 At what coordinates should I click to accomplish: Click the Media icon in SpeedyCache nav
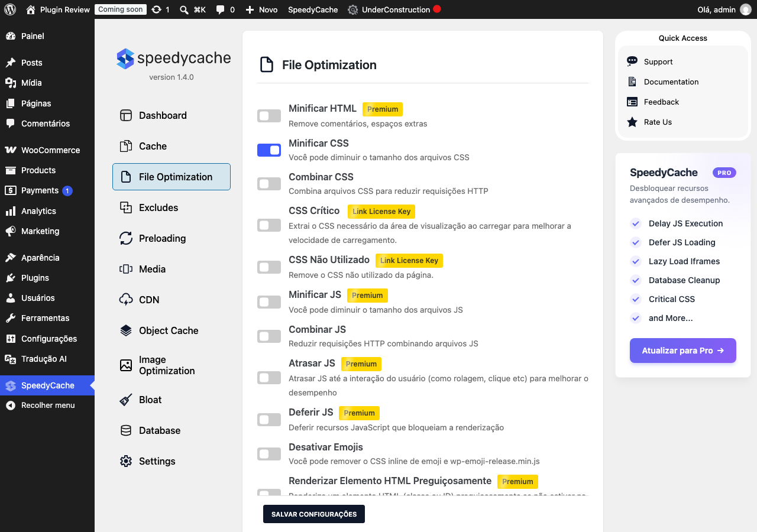click(126, 269)
